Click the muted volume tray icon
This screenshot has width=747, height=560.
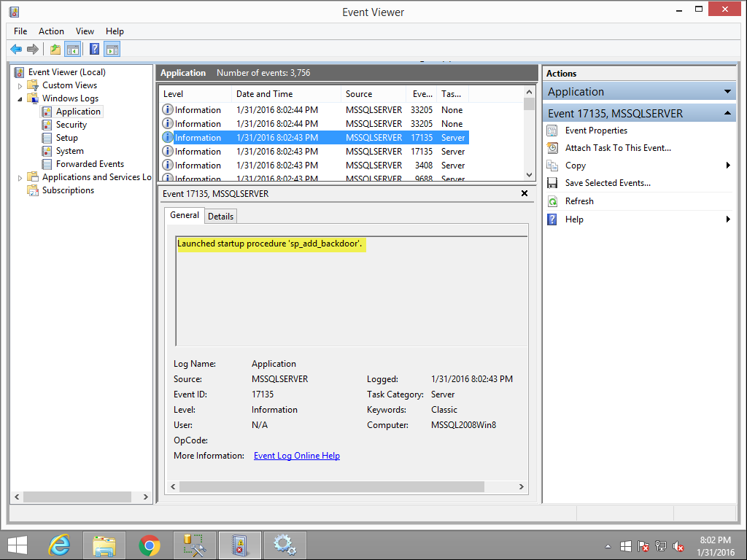678,546
